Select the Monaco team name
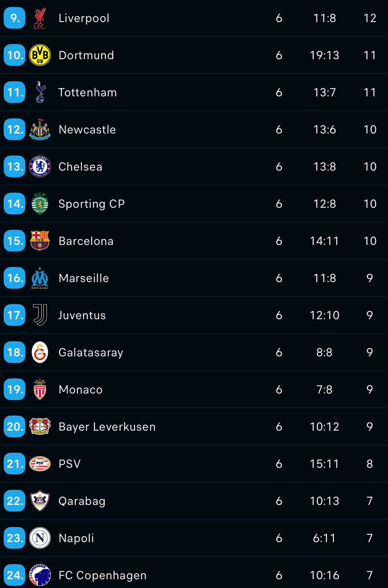This screenshot has width=388, height=588. coord(80,390)
